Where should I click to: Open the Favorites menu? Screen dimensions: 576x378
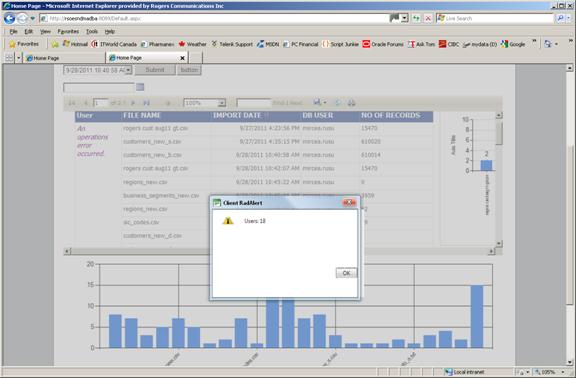[x=68, y=32]
